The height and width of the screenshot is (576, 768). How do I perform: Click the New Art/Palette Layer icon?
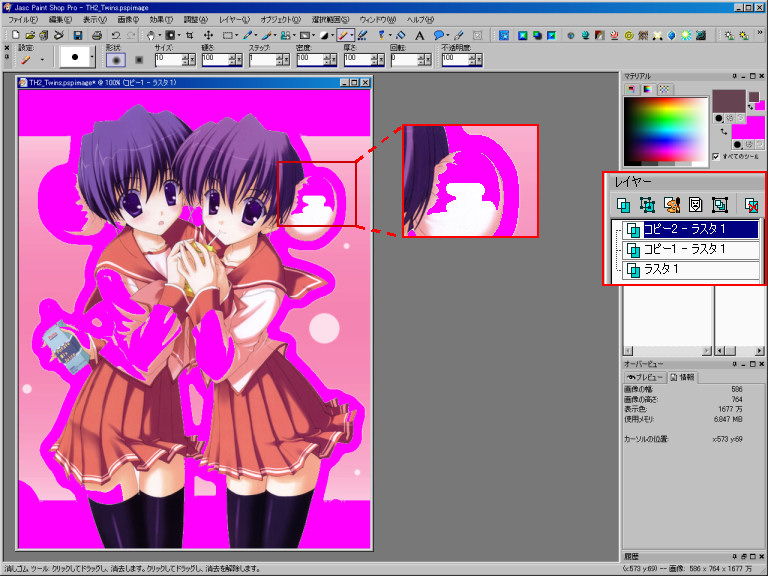[x=672, y=205]
